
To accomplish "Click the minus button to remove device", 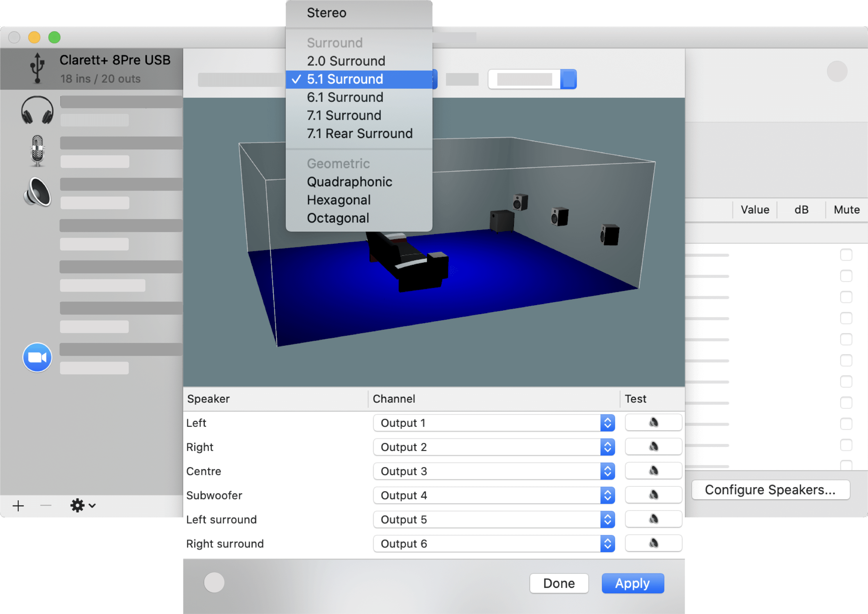I will 46,506.
